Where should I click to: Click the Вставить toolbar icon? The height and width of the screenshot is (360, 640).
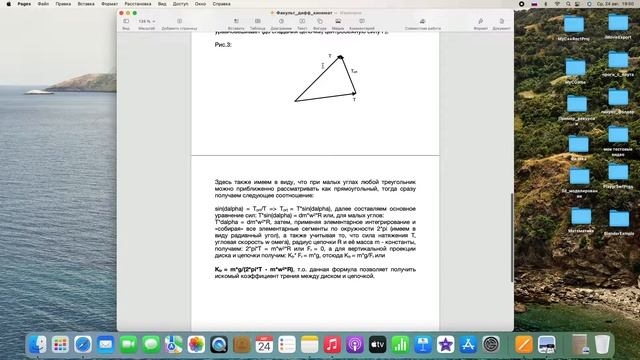(x=236, y=21)
